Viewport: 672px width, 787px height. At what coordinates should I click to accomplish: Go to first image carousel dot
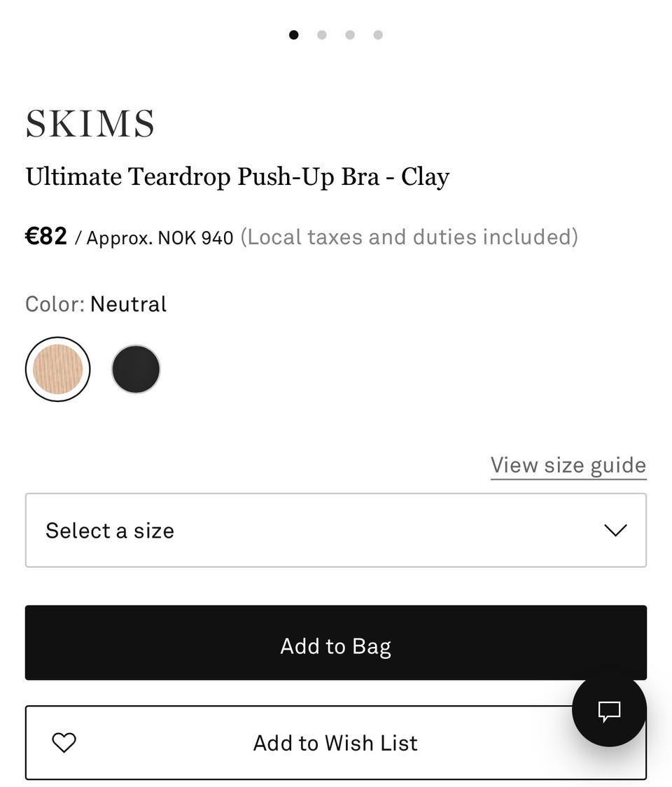tap(294, 35)
